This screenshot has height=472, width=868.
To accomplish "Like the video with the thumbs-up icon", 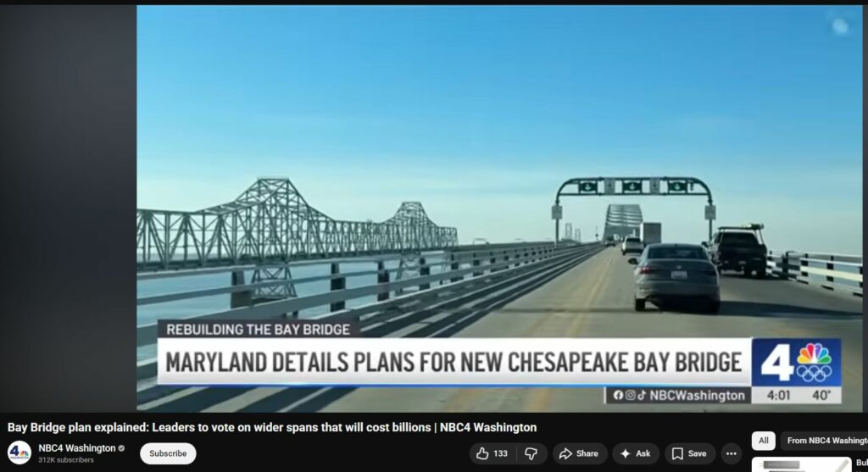I will point(482,453).
